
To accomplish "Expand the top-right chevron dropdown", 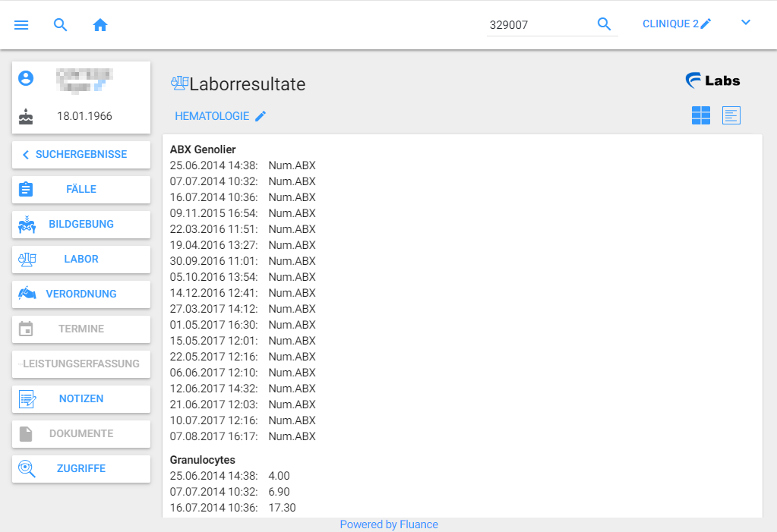I will [x=745, y=23].
